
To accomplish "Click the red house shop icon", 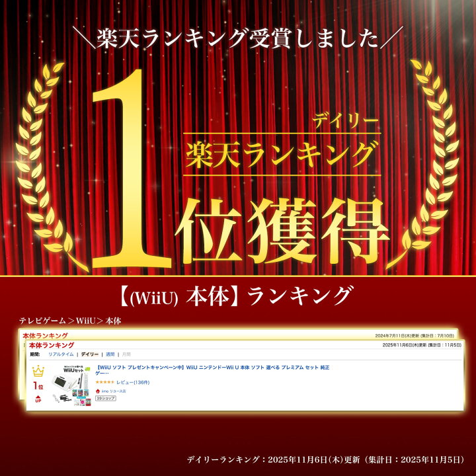I will click(98, 391).
